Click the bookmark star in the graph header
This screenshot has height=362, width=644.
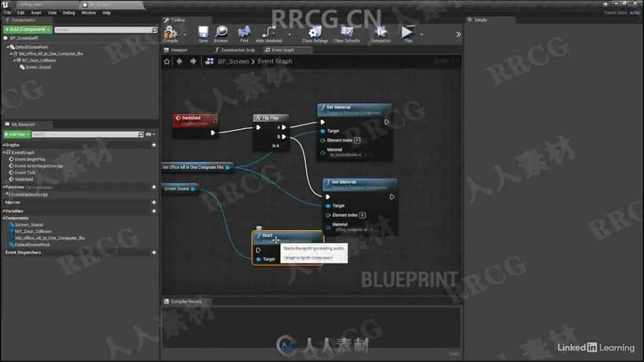coord(167,61)
